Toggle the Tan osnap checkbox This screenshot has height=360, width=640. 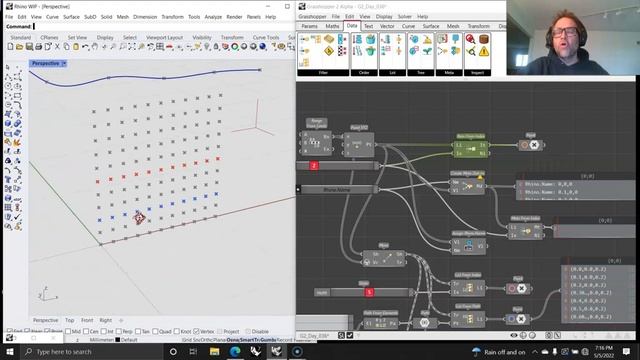click(x=138, y=331)
